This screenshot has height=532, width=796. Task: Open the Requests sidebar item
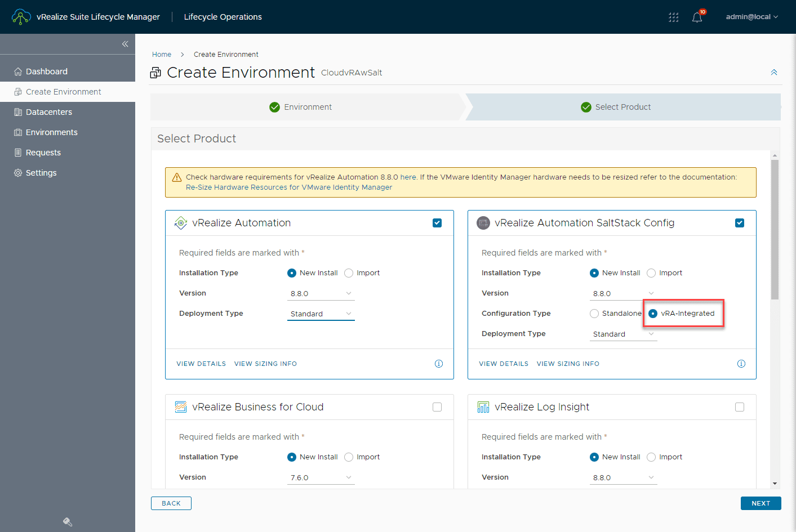(42, 152)
